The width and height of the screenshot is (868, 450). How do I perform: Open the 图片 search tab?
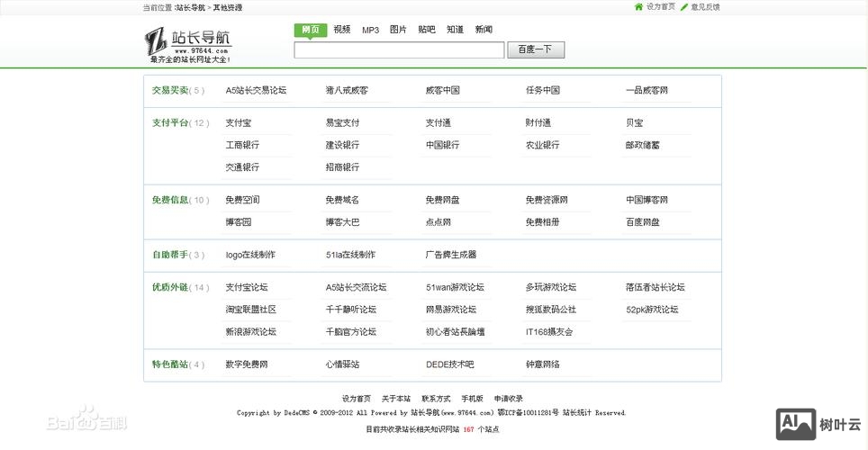click(x=398, y=30)
